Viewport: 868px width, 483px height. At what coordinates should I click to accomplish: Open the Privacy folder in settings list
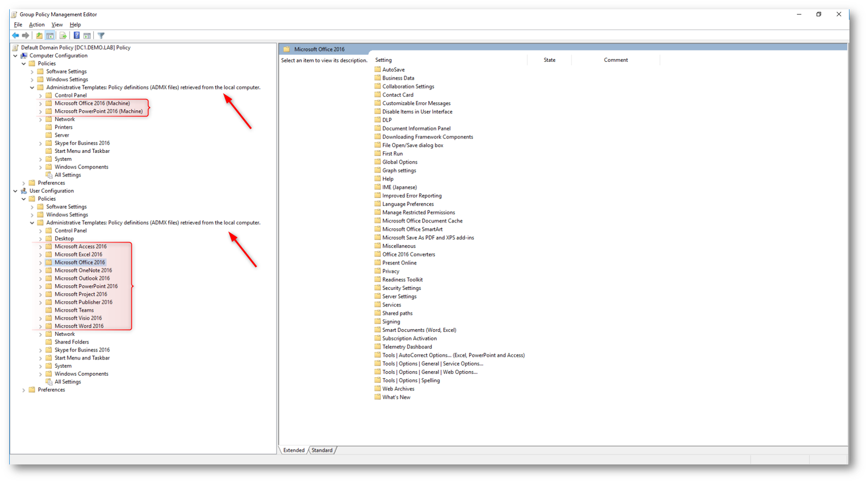click(x=390, y=271)
